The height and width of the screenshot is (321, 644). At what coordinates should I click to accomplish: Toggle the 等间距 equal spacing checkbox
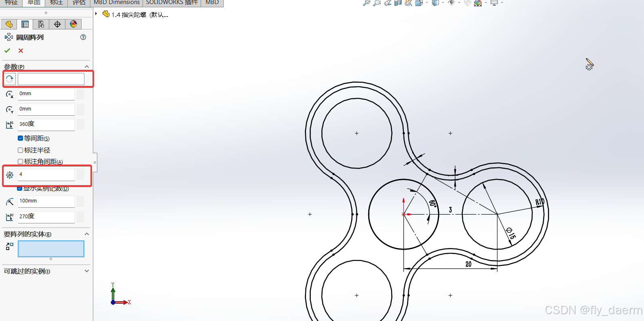click(20, 138)
